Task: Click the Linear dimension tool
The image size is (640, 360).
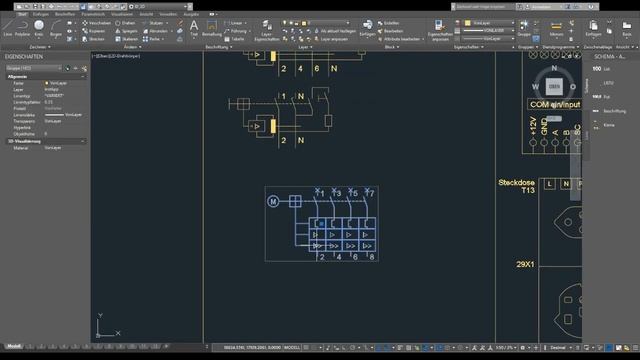Action: [233, 23]
